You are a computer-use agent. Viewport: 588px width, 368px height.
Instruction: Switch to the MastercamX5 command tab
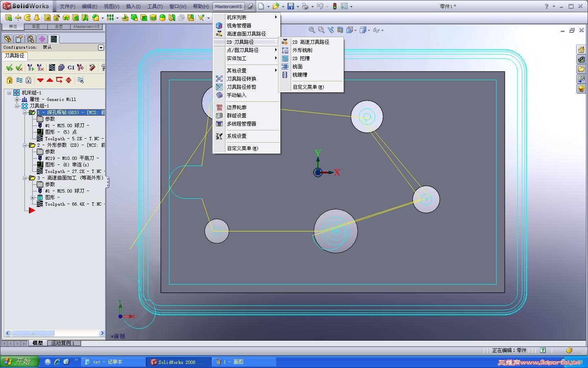tap(86, 27)
